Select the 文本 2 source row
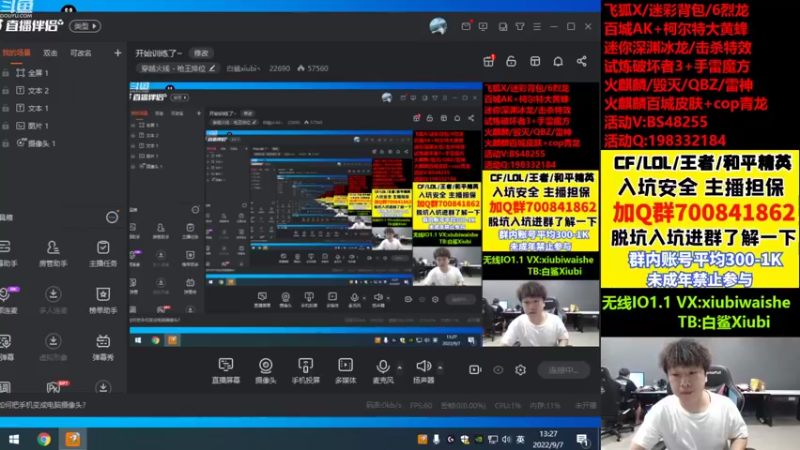 point(61,90)
